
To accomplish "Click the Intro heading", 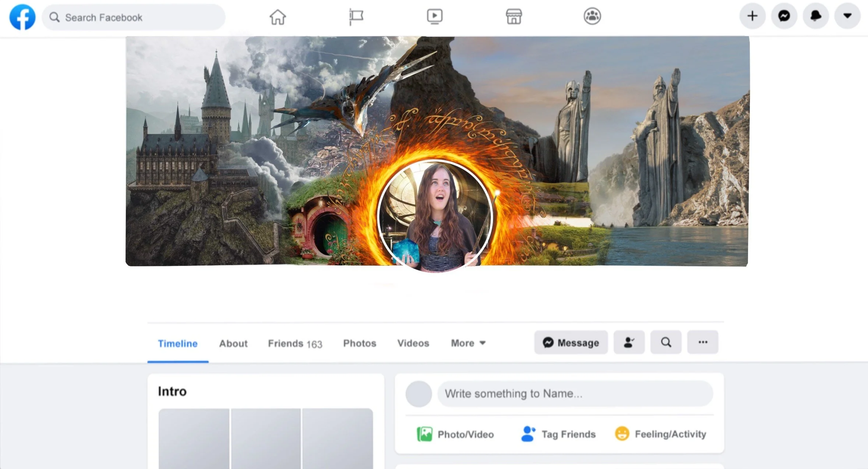I will [172, 391].
